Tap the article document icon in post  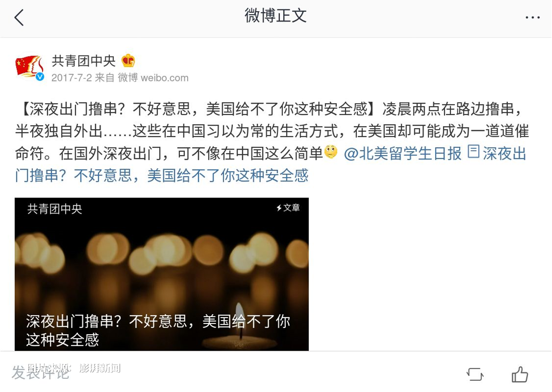[x=473, y=151]
